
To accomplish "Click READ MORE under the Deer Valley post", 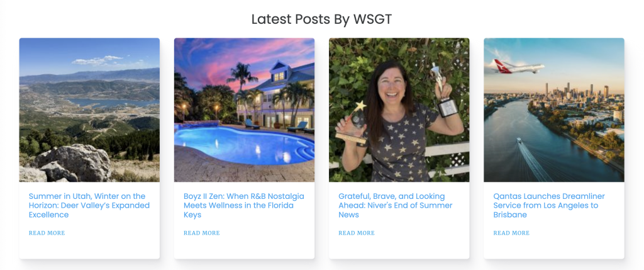I will pyautogui.click(x=47, y=233).
